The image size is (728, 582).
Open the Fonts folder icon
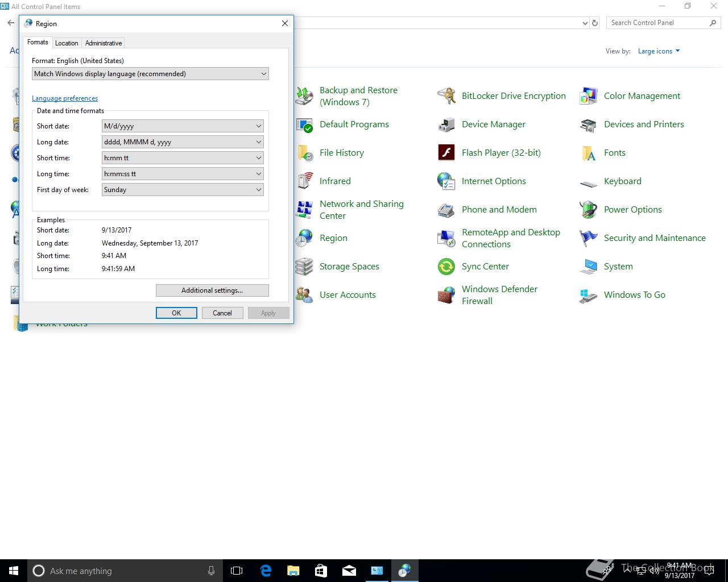pos(589,153)
